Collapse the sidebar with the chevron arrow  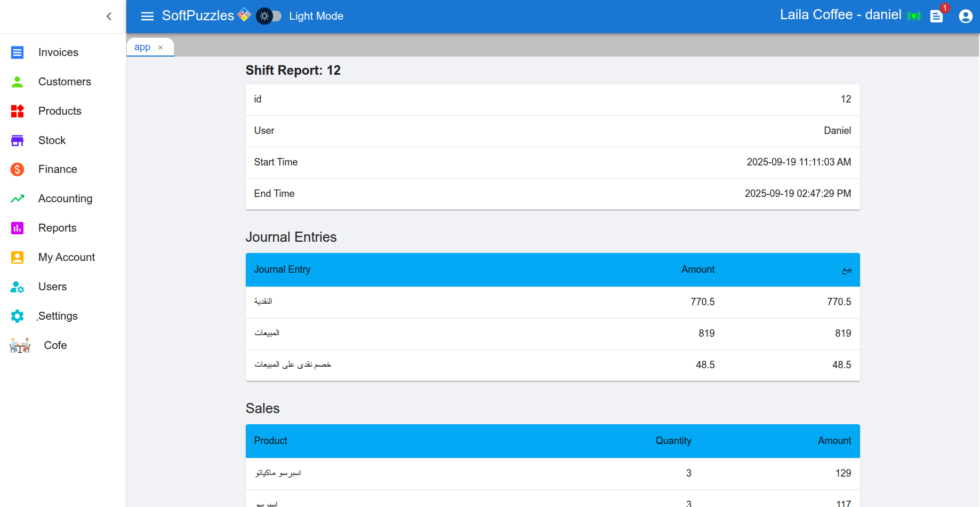(x=109, y=16)
